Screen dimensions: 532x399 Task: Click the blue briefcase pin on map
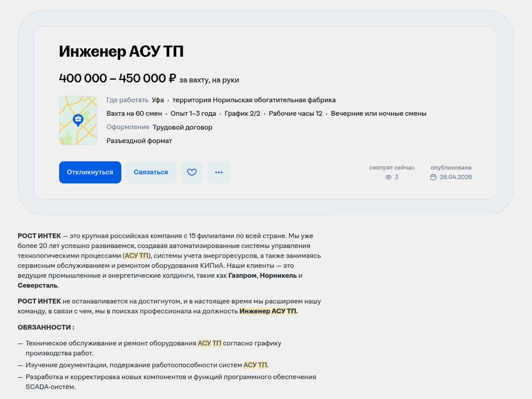click(x=78, y=120)
